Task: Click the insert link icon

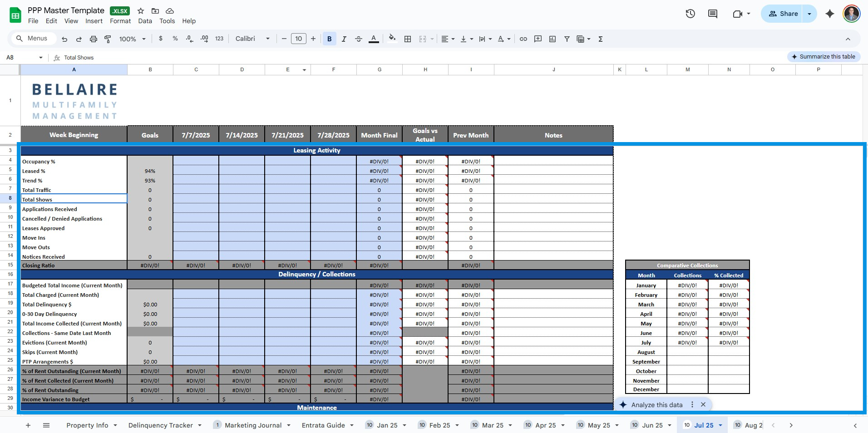Action: click(523, 39)
